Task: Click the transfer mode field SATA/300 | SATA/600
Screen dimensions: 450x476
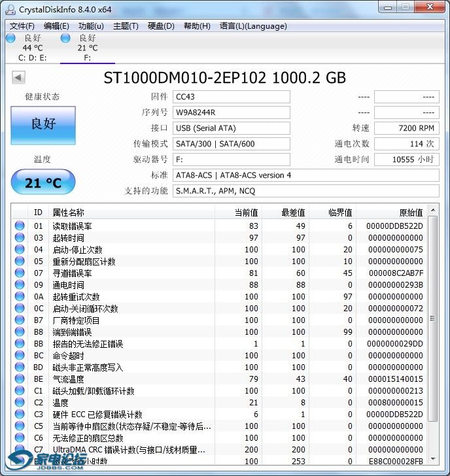Action: (232, 144)
